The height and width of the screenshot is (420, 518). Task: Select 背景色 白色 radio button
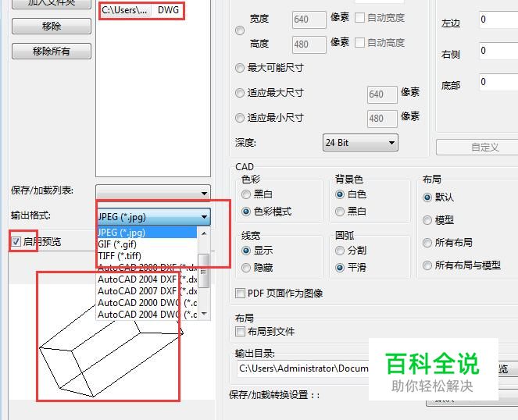340,194
